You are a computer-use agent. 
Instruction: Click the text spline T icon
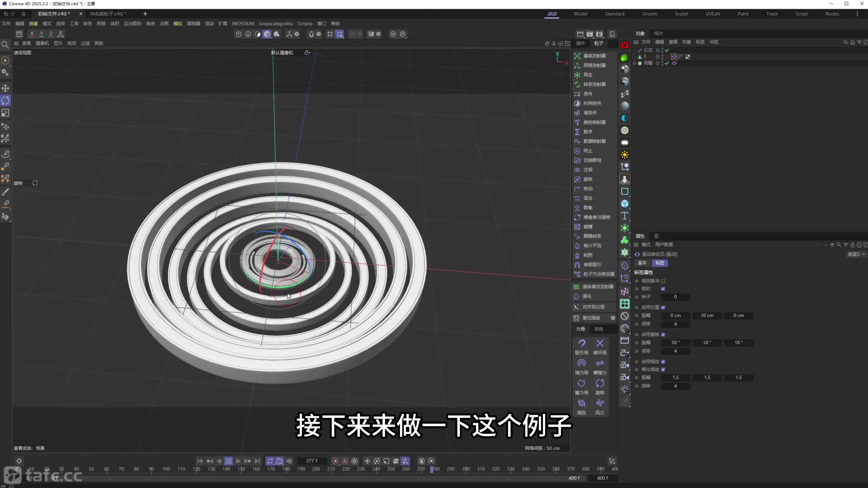point(625,216)
